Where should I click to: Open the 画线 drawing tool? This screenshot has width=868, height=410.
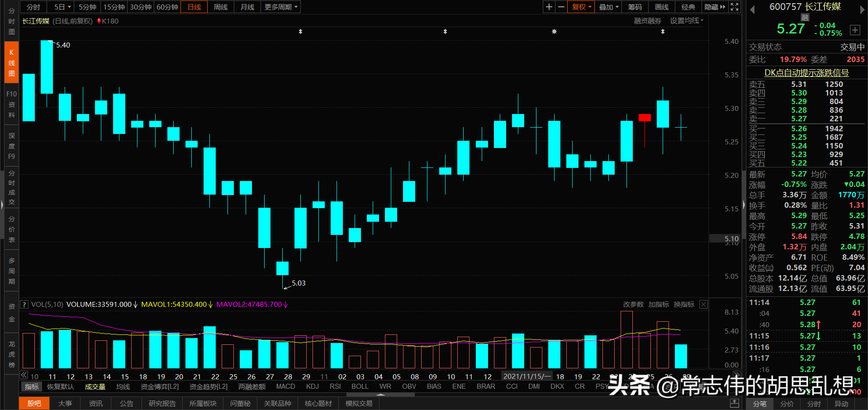pos(661,7)
